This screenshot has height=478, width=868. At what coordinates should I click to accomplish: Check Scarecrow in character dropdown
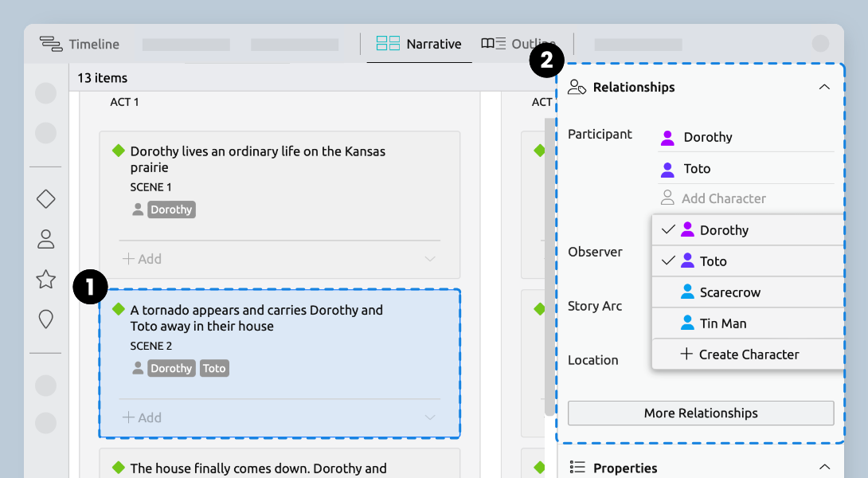pos(747,292)
